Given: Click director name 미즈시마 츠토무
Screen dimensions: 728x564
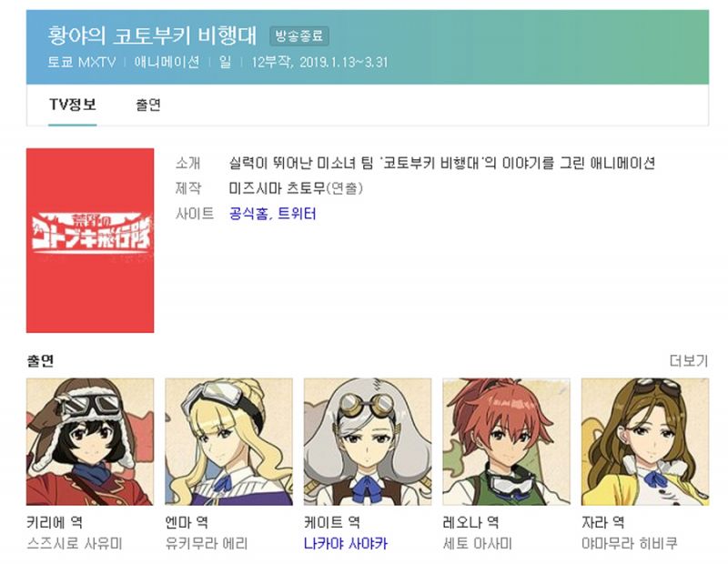Looking at the screenshot, I should click(x=278, y=188).
